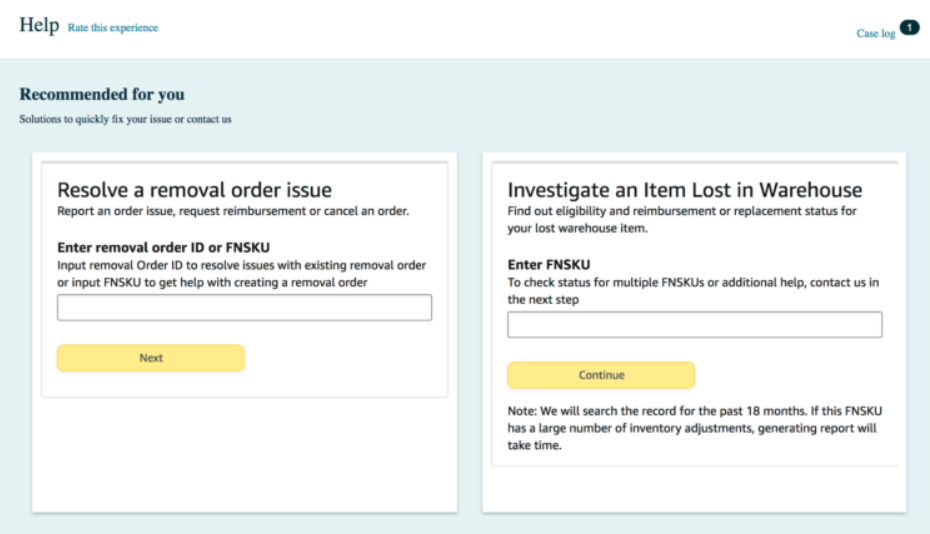
Task: Click the Report an order issue description text
Action: point(233,211)
